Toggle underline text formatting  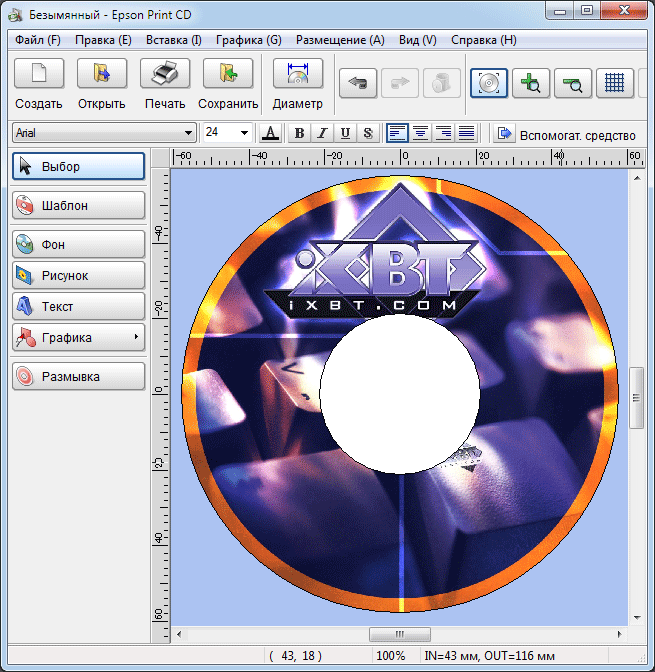[x=345, y=133]
